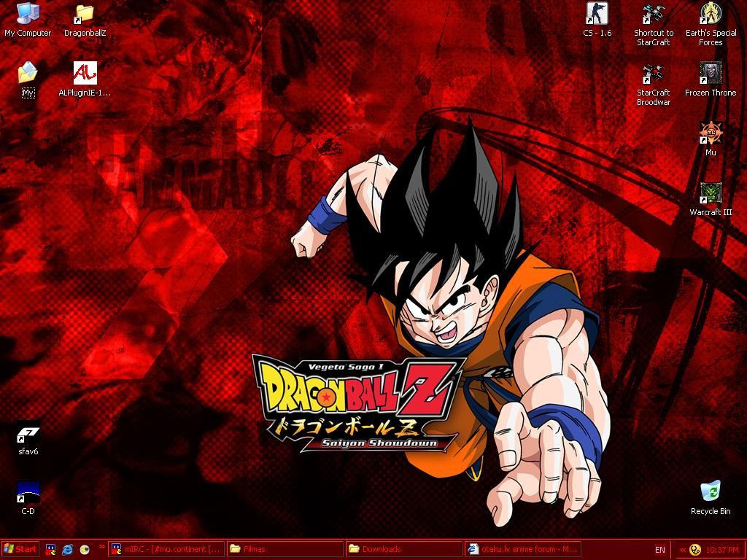Open the DragonballZ folder shortcut

[x=85, y=19]
